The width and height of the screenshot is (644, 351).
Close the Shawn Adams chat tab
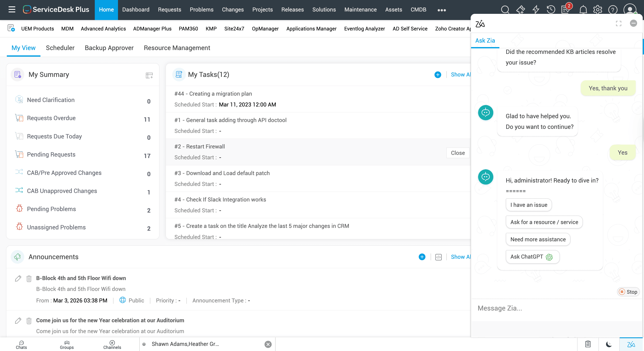click(x=268, y=344)
